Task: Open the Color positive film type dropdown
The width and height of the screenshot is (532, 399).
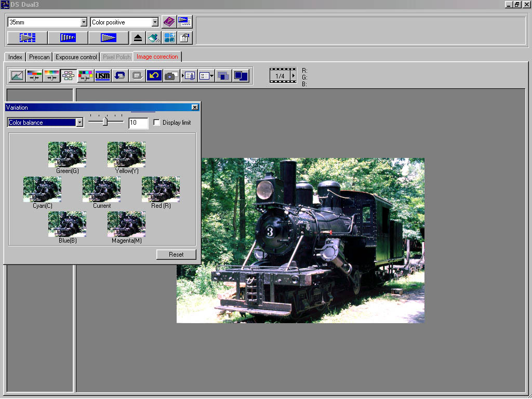Action: pyautogui.click(x=155, y=22)
